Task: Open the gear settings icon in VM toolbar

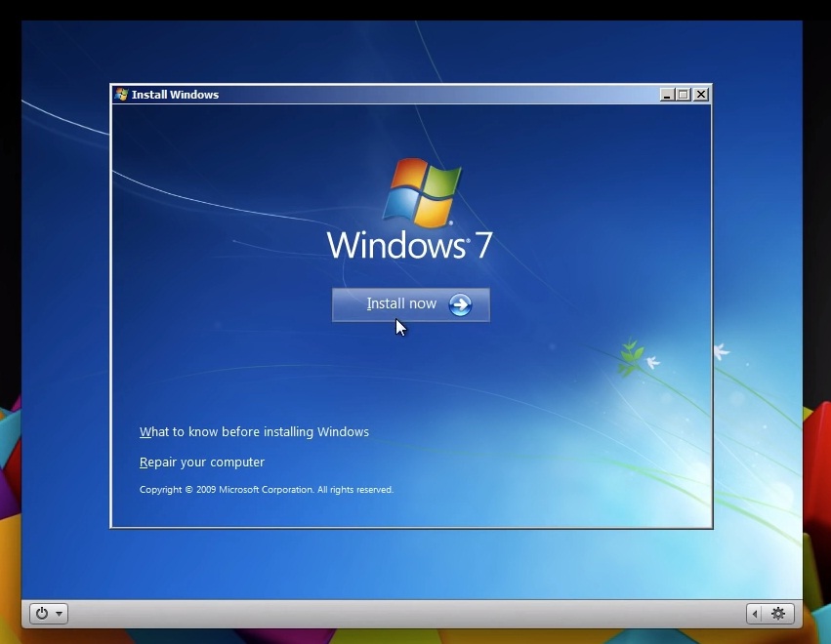Action: point(778,614)
